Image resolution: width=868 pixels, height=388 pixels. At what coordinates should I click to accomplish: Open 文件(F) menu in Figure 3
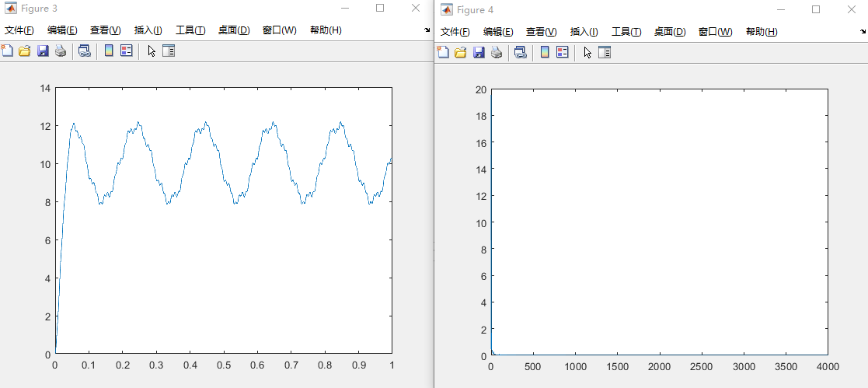(x=19, y=30)
